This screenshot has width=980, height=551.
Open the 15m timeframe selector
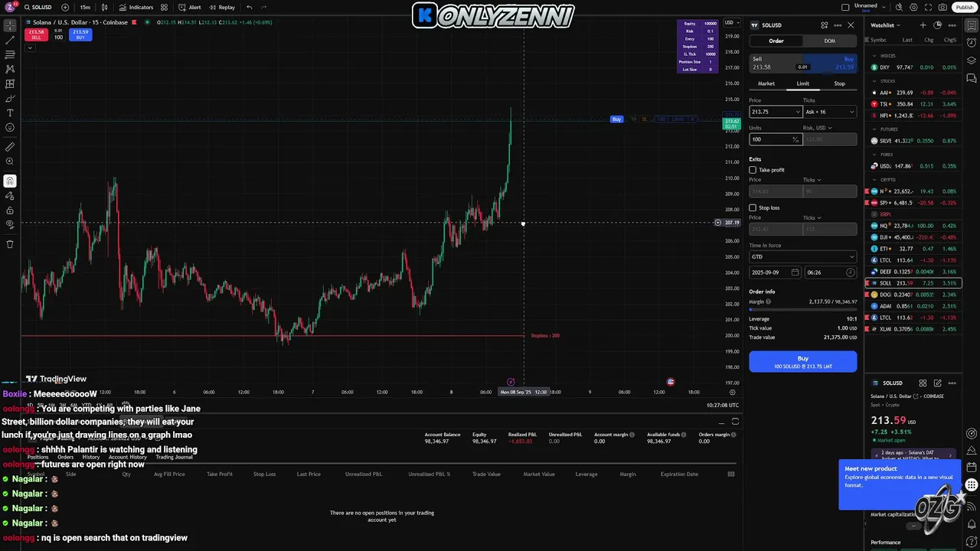click(x=85, y=7)
